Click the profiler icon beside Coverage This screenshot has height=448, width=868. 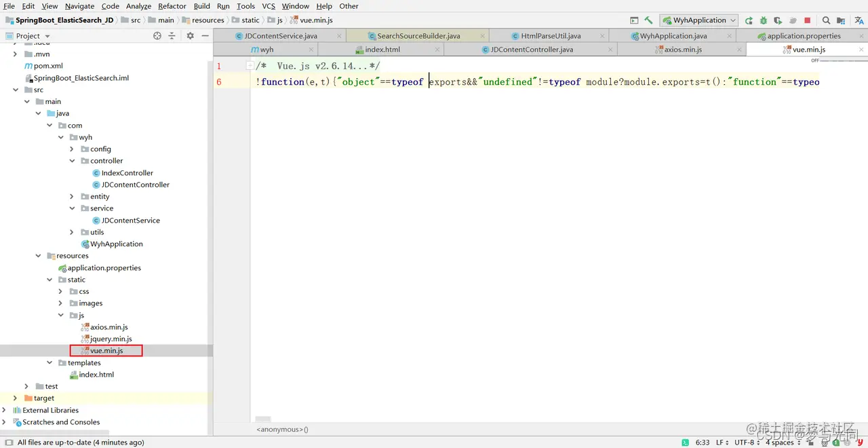[793, 20]
